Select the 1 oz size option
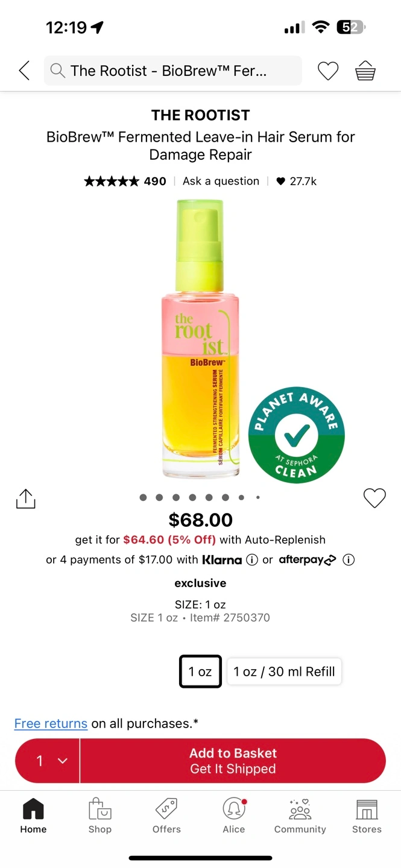 [200, 671]
